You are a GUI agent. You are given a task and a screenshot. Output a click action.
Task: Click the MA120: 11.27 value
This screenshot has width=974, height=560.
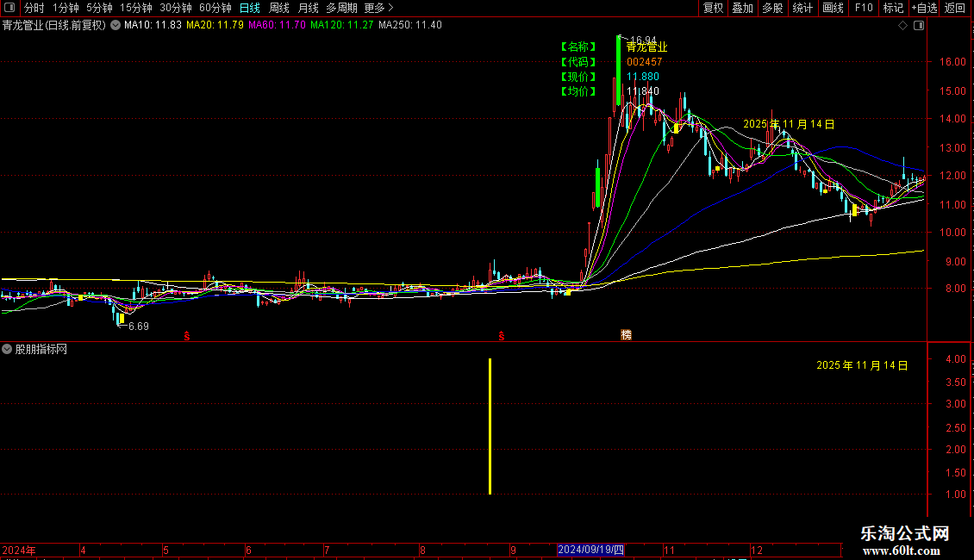point(342,26)
